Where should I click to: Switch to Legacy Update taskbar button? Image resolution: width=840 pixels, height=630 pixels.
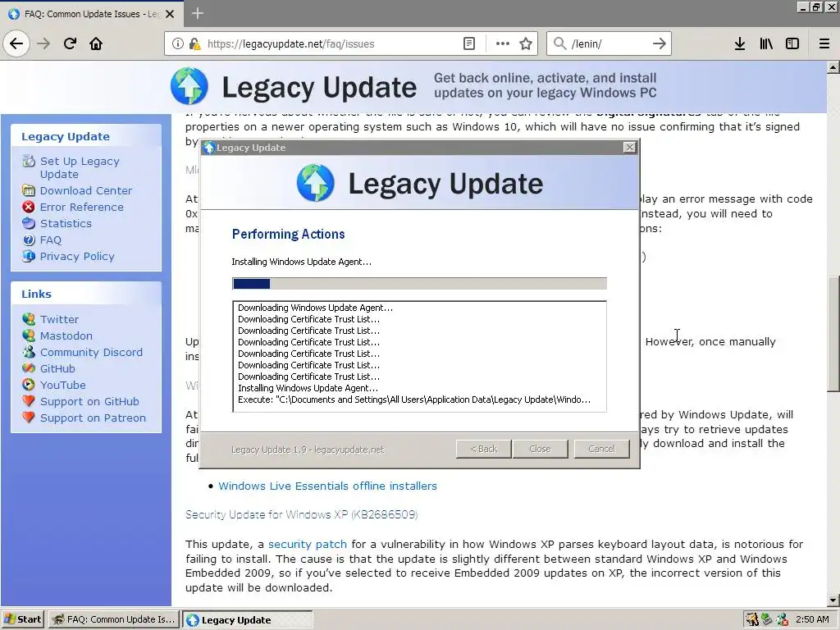pos(248,620)
